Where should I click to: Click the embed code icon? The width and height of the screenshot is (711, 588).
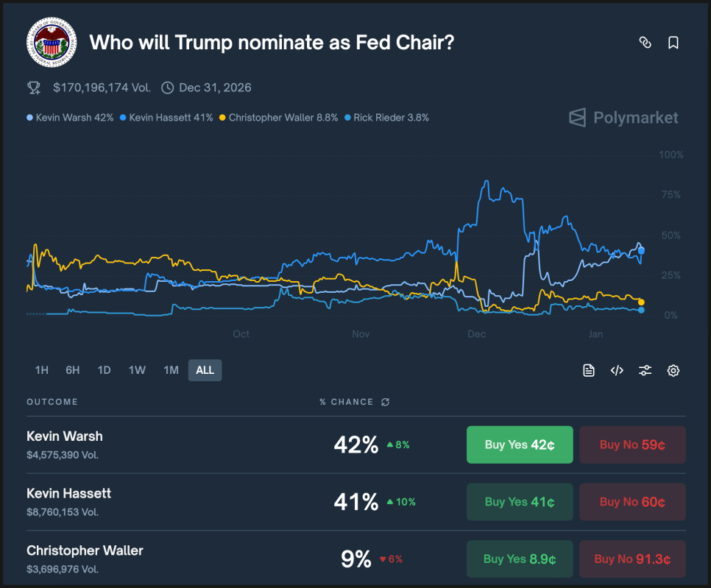617,370
